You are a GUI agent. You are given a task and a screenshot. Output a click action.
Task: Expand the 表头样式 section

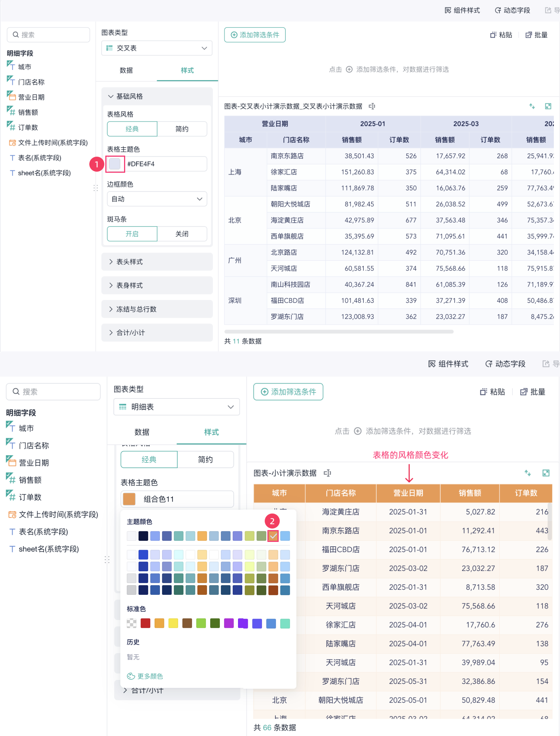click(x=157, y=262)
